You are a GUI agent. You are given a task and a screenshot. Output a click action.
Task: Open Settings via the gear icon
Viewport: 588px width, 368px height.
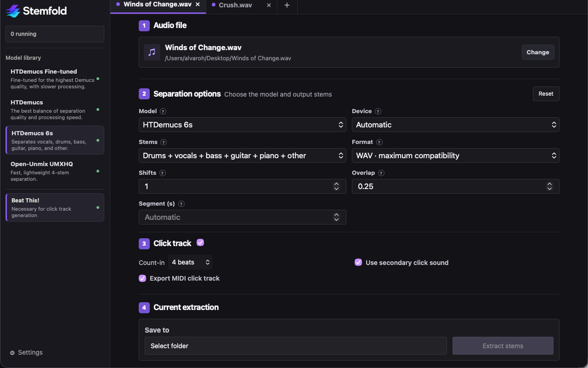click(12, 353)
